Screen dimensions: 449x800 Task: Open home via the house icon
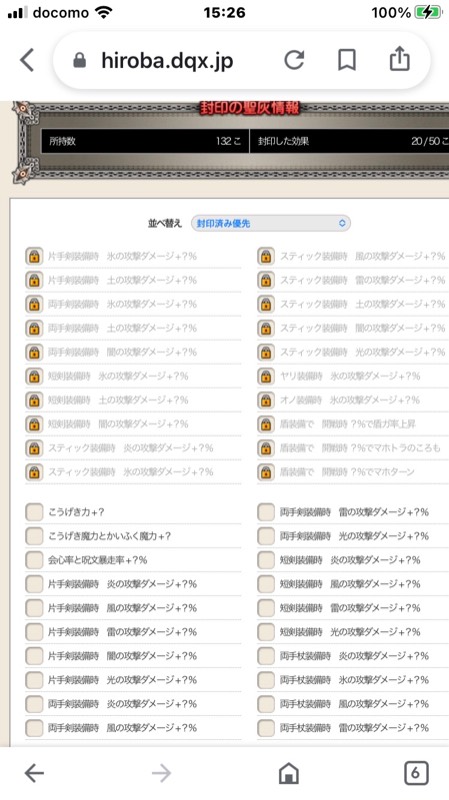pos(288,773)
